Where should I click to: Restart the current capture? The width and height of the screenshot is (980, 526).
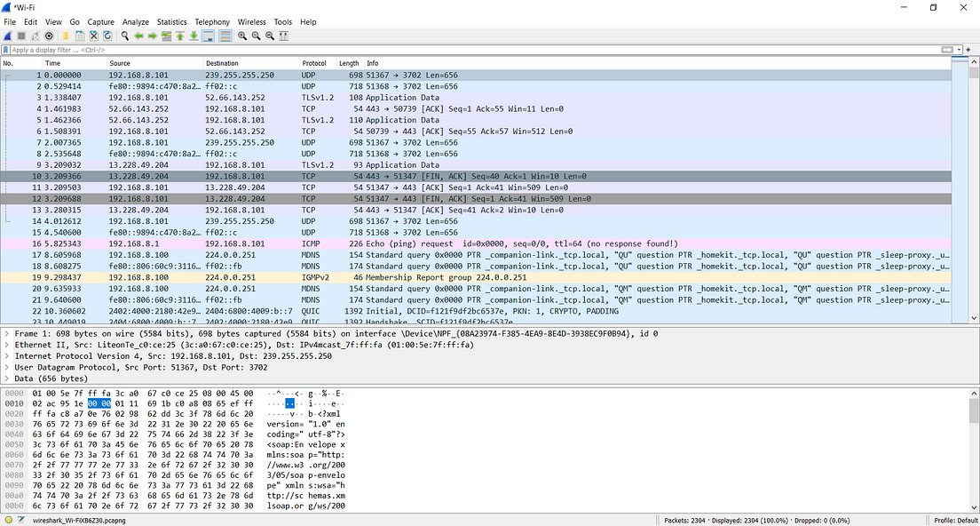[x=35, y=36]
